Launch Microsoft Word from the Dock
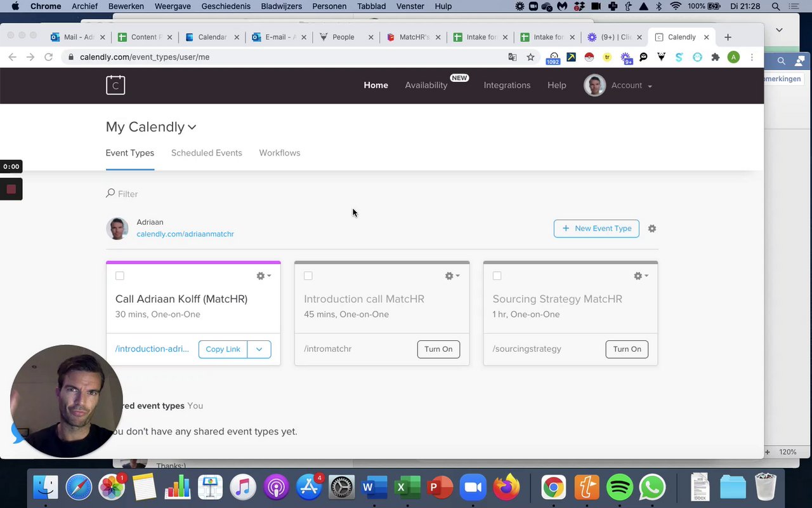Image resolution: width=812 pixels, height=508 pixels. (374, 487)
